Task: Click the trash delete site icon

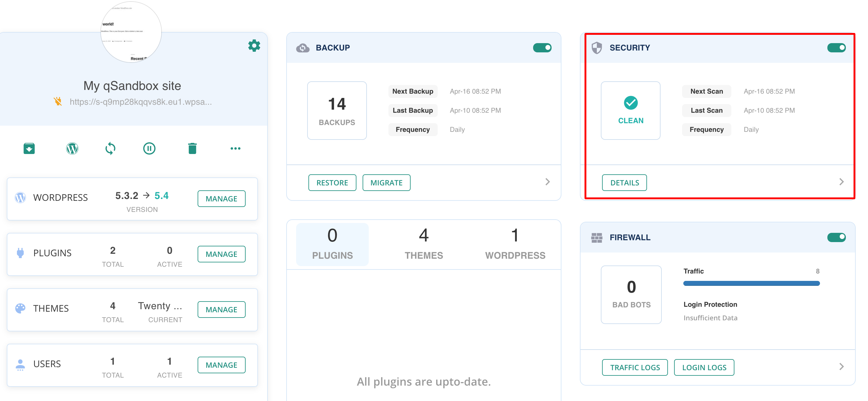Action: (x=192, y=148)
